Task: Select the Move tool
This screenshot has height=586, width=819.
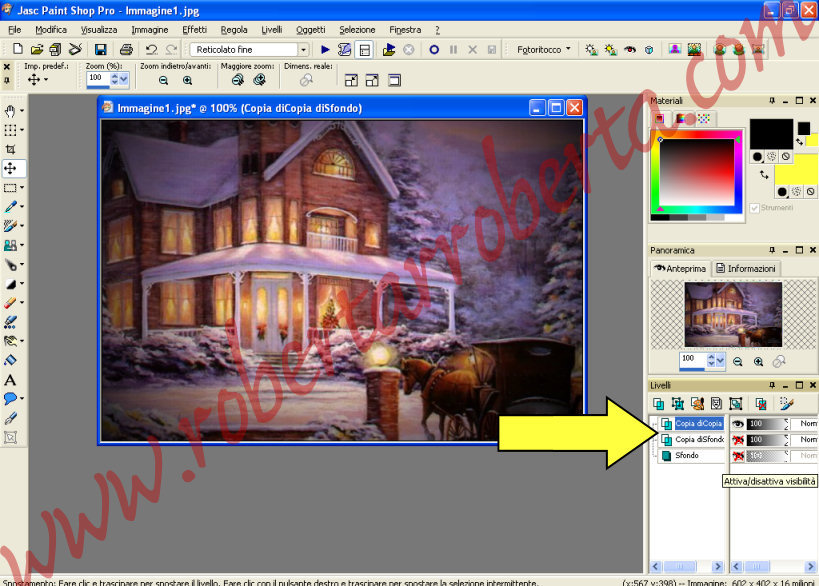Action: (10, 168)
